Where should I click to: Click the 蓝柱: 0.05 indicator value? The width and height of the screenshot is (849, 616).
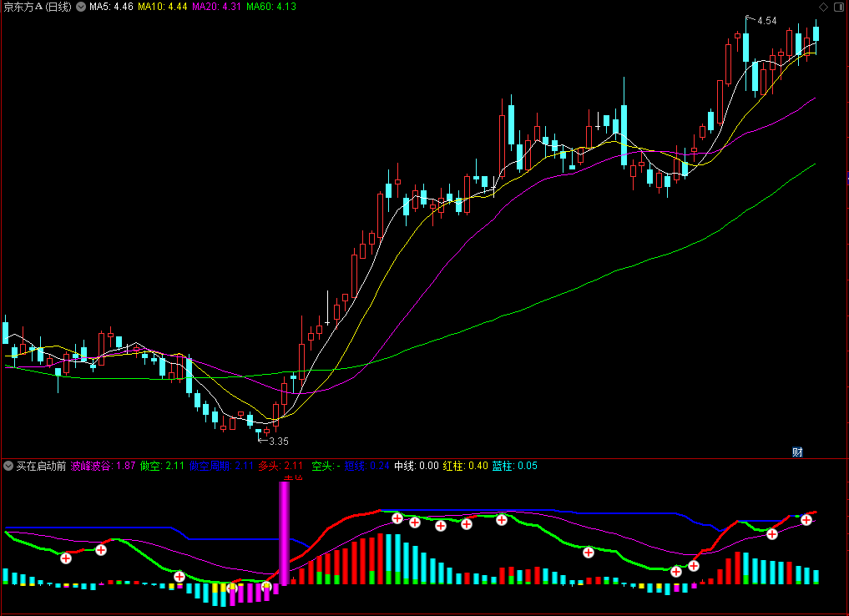point(514,466)
